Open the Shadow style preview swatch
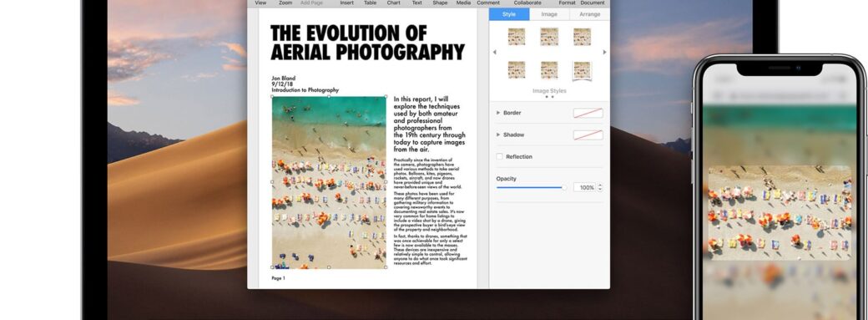Screen dimensions: 868x320 [588, 135]
